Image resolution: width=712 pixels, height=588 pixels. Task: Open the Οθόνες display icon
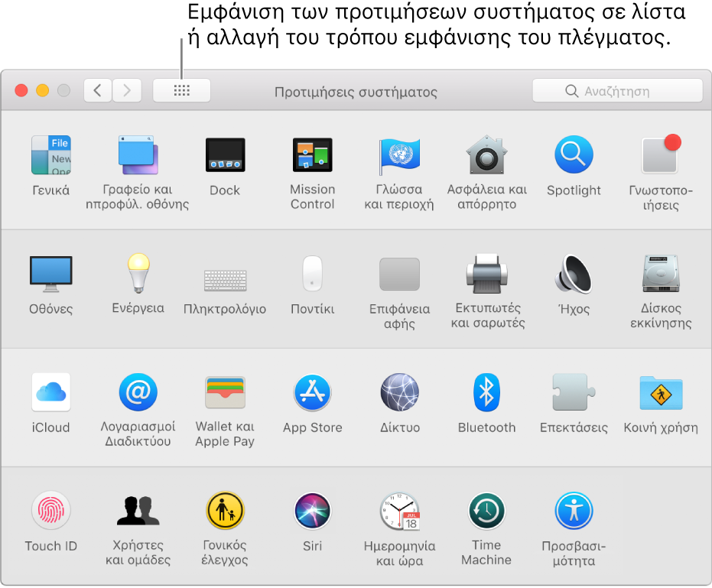point(50,274)
